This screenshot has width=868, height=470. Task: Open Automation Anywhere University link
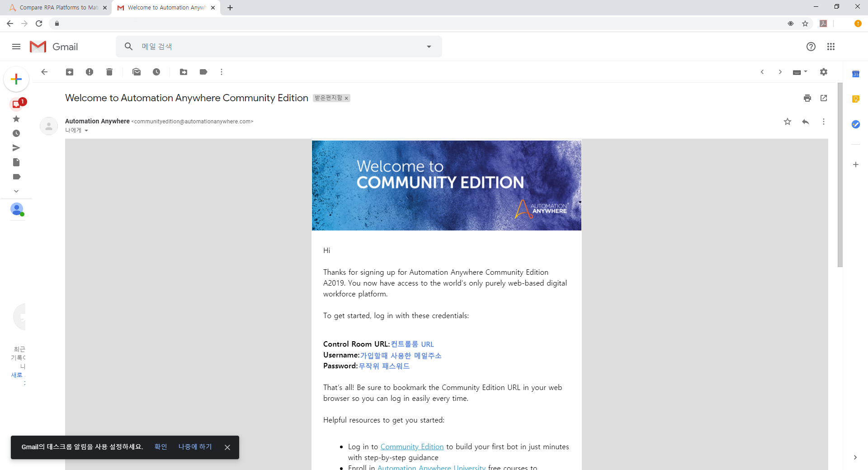tap(431, 467)
